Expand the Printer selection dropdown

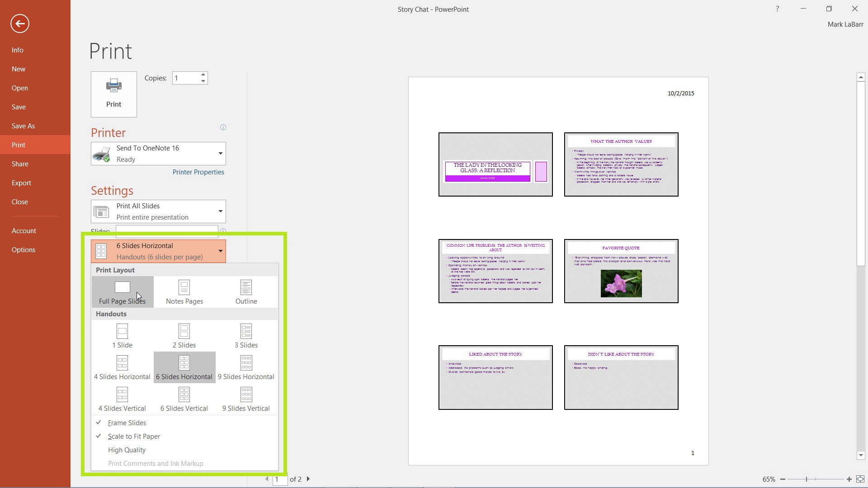[220, 153]
